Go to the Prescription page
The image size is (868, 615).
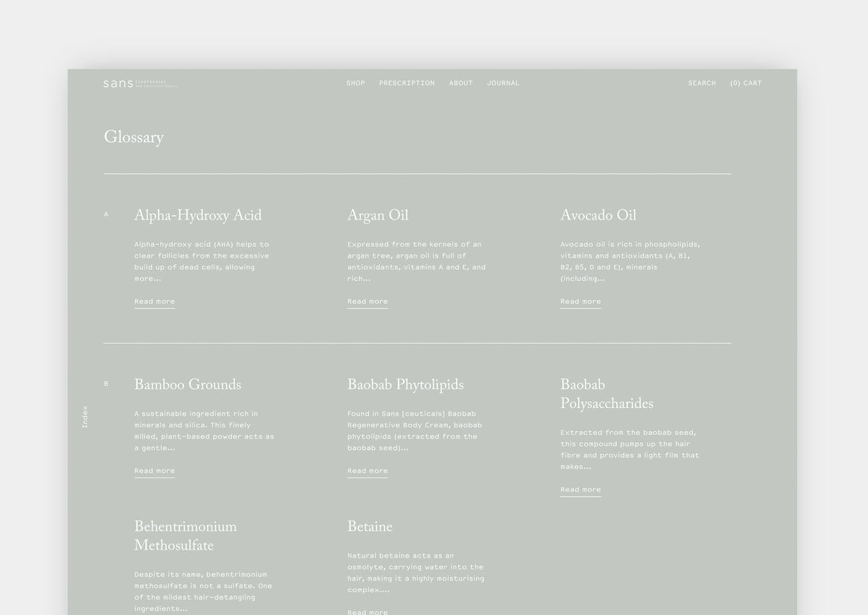coord(407,83)
